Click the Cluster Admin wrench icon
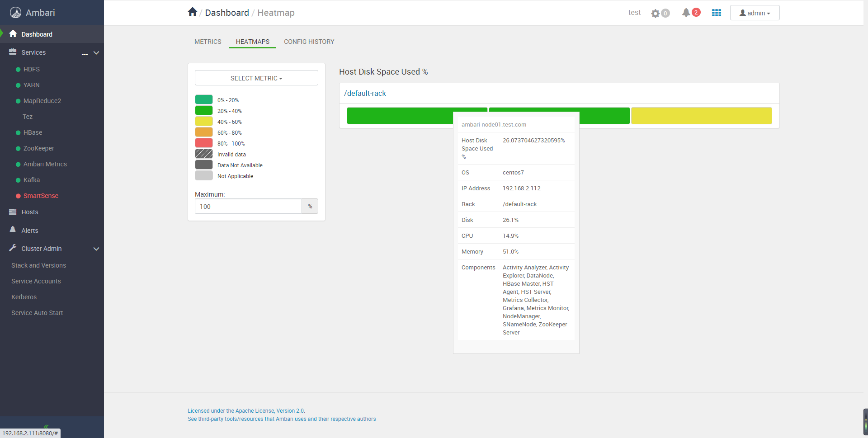 [13, 248]
